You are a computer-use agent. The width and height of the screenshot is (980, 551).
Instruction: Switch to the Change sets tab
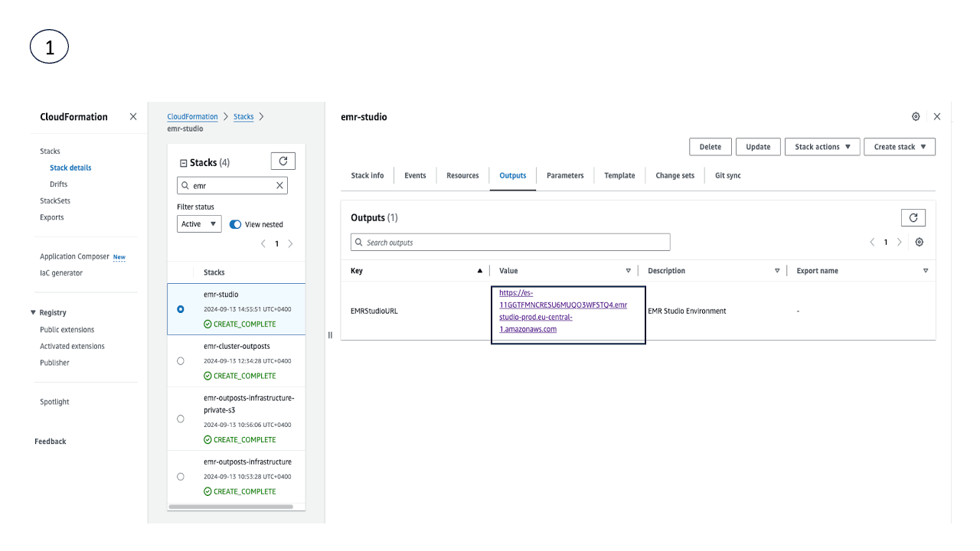pyautogui.click(x=675, y=175)
